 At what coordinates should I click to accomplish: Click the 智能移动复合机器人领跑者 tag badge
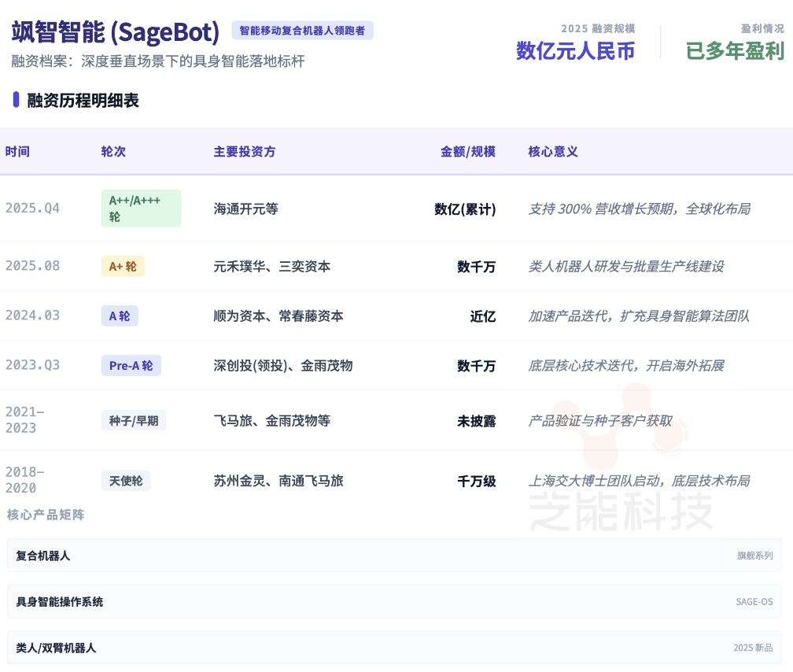click(302, 31)
